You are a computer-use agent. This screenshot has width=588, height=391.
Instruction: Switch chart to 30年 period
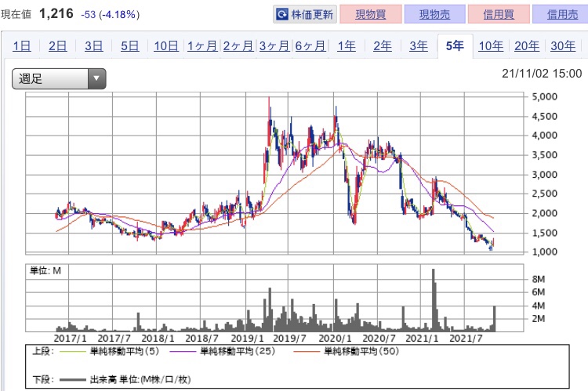point(563,46)
